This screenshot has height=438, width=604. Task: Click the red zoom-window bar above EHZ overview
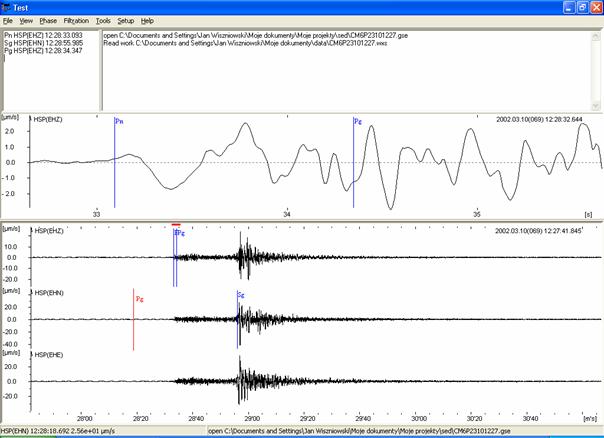coord(176,225)
